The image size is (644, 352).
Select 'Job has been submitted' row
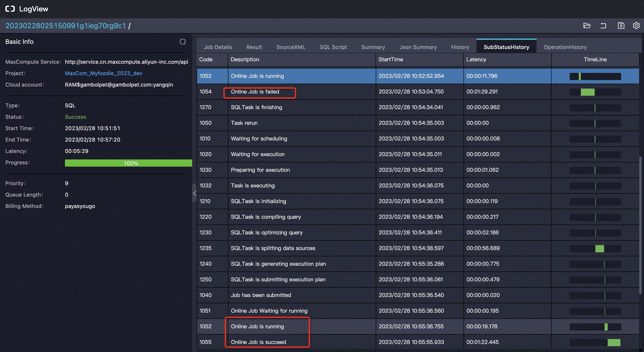(418, 295)
